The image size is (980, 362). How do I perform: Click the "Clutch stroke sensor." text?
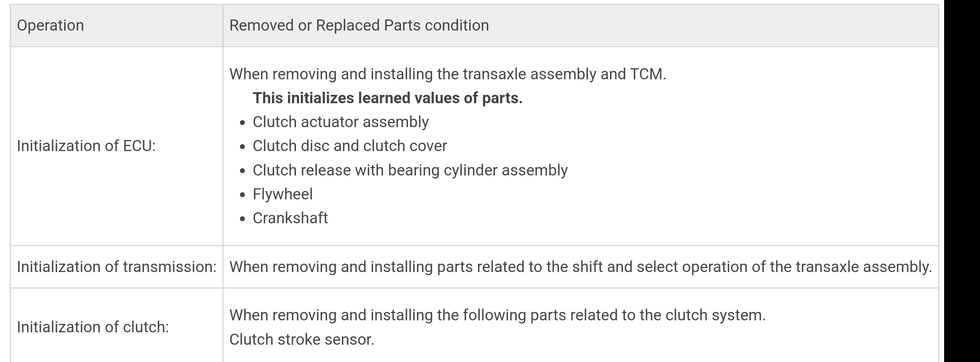pyautogui.click(x=302, y=339)
